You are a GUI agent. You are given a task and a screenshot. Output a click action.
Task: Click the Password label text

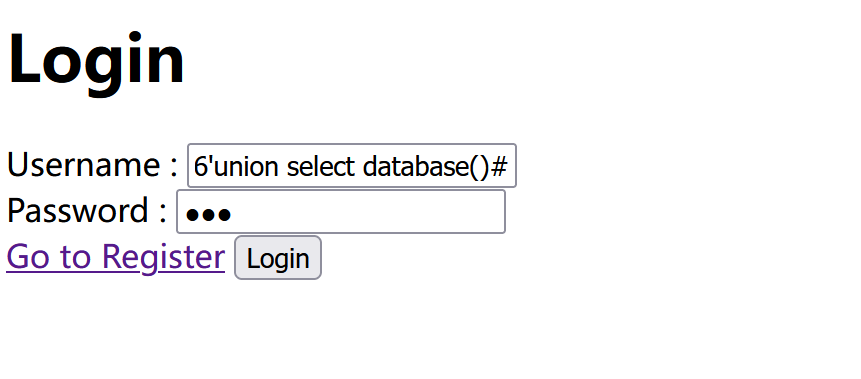point(78,210)
